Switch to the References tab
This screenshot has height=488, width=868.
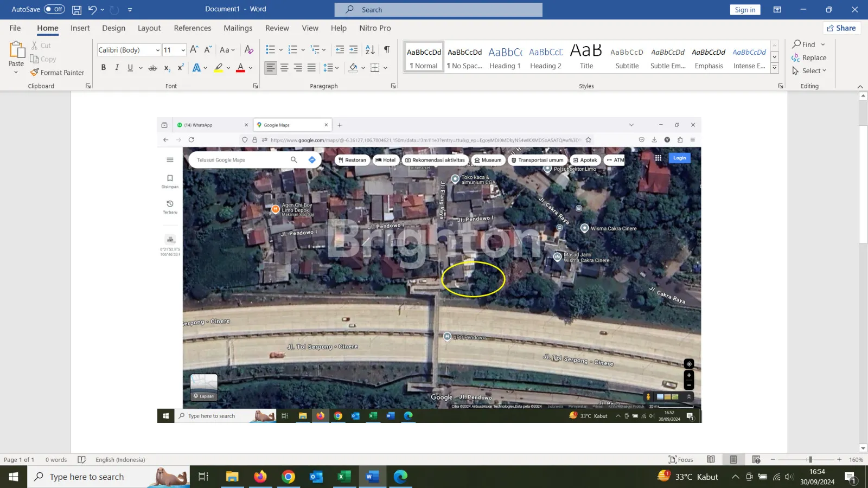192,28
